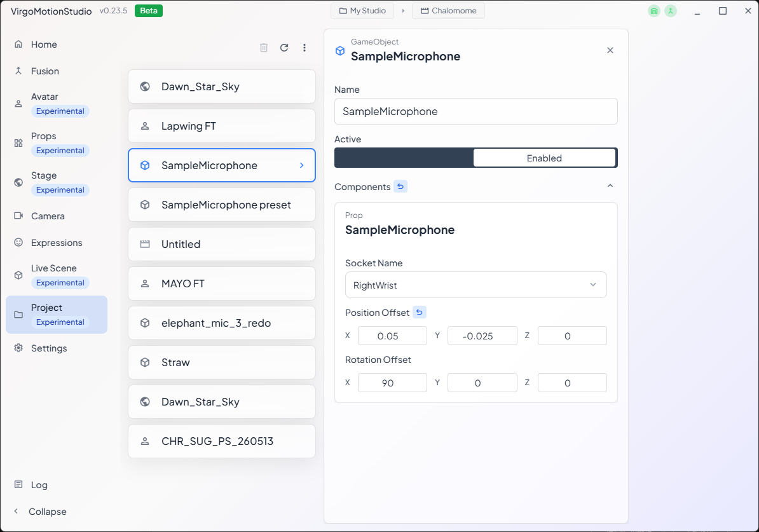
Task: Open the three-dot more options menu
Action: (x=304, y=48)
